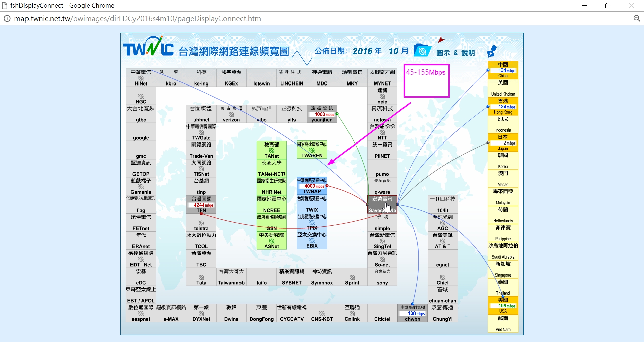Select the ASNet 中央研究院 node
The height and width of the screenshot is (342, 644).
point(272,241)
